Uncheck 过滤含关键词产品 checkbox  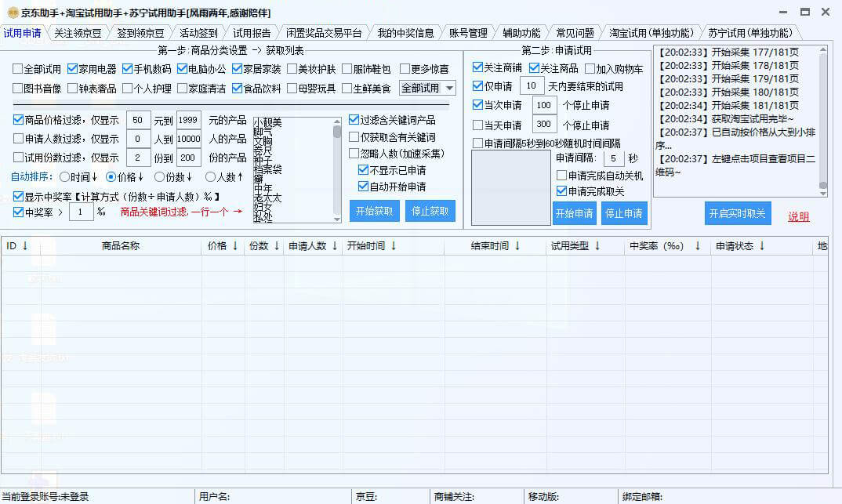(354, 120)
